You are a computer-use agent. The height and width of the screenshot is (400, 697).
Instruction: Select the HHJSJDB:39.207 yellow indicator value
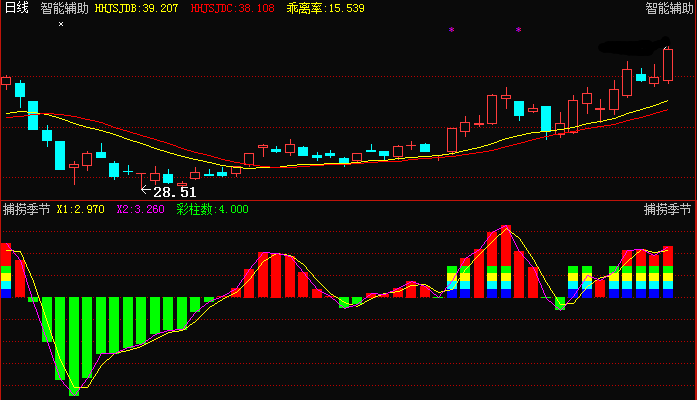[136, 8]
